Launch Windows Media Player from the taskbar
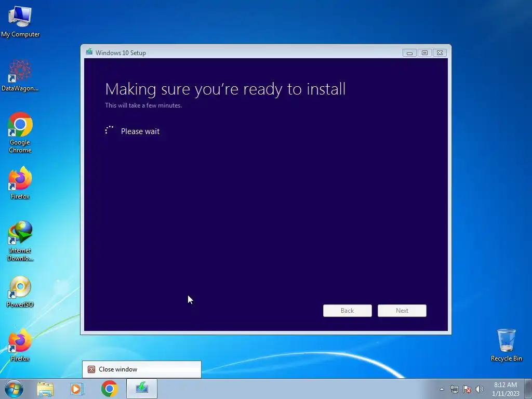The width and height of the screenshot is (532, 399). [77, 389]
